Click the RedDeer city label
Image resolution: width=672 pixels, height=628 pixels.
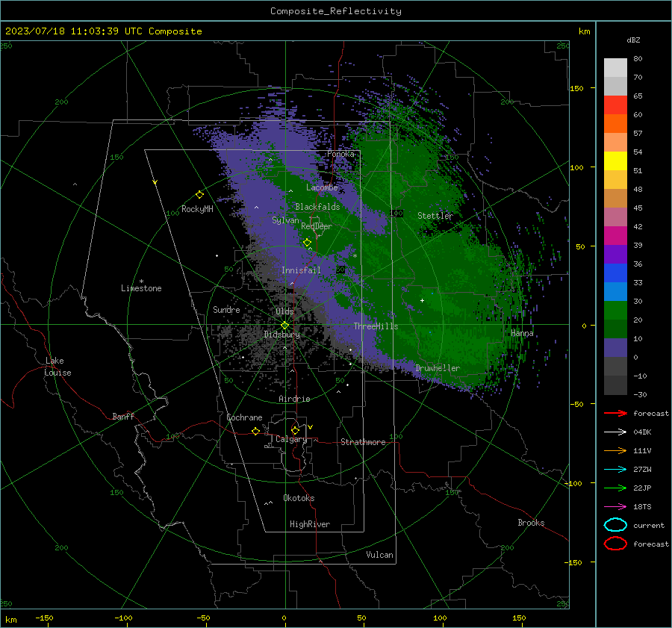(317, 226)
